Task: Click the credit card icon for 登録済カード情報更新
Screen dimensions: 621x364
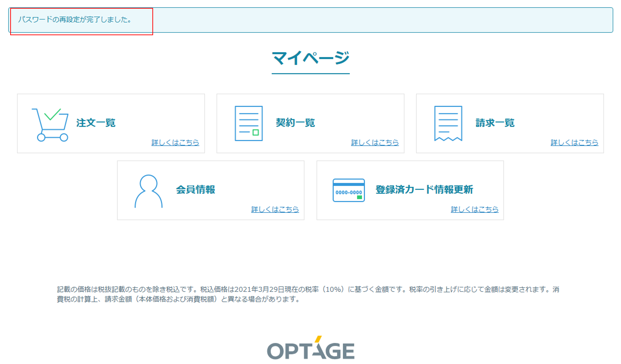Action: (x=348, y=190)
